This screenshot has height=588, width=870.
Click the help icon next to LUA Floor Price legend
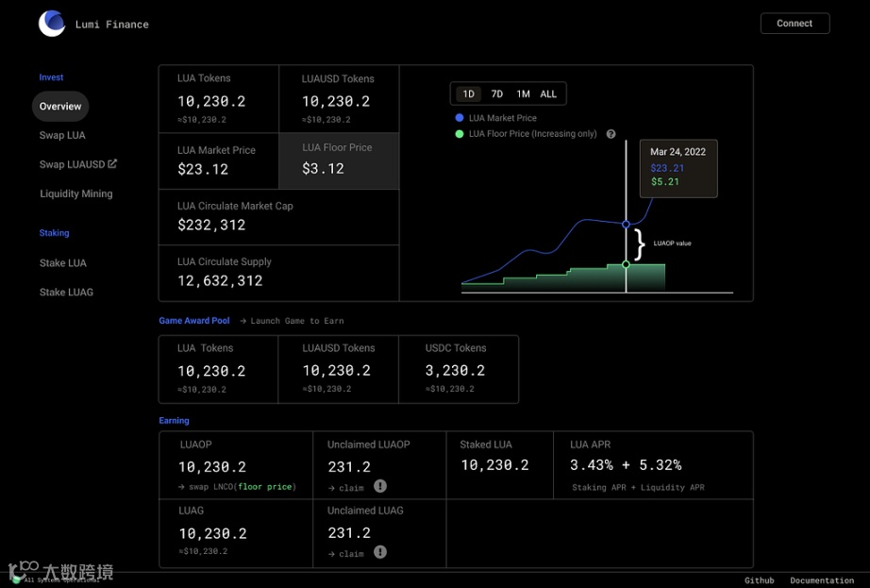pyautogui.click(x=611, y=134)
